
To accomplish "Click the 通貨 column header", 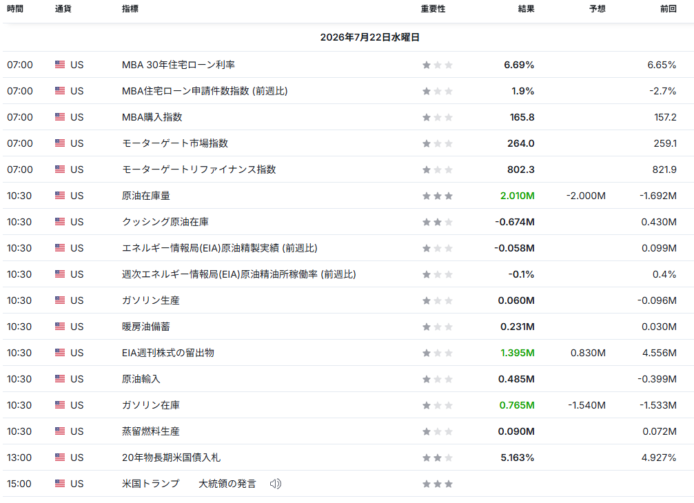I will (63, 9).
